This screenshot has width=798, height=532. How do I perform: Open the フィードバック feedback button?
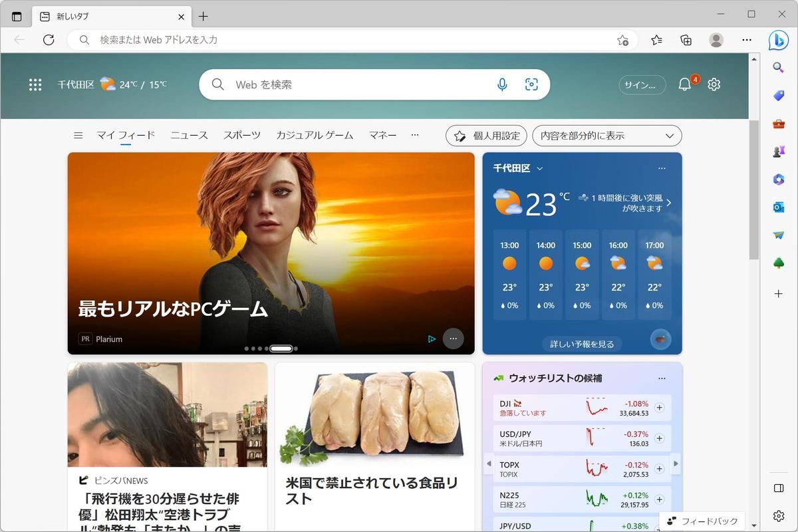point(702,521)
